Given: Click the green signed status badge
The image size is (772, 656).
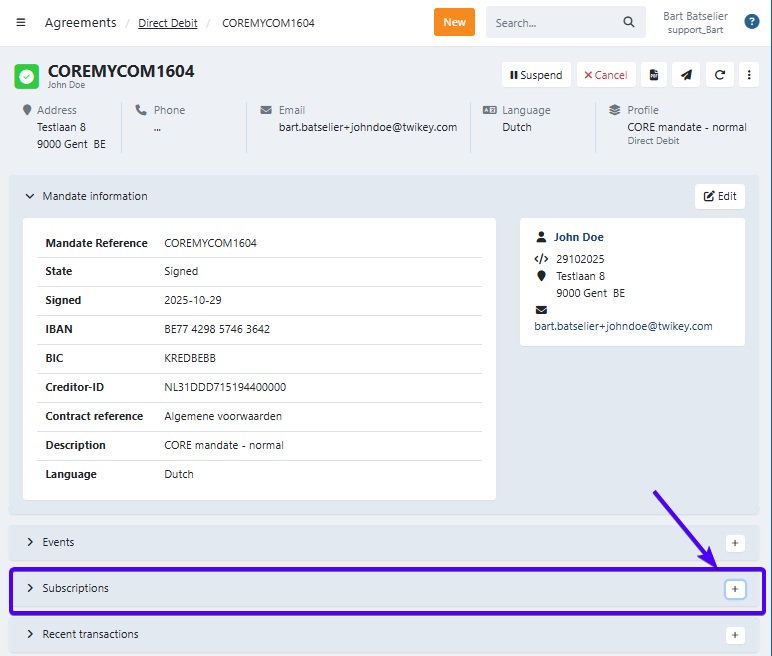Looking at the screenshot, I should pos(27,76).
